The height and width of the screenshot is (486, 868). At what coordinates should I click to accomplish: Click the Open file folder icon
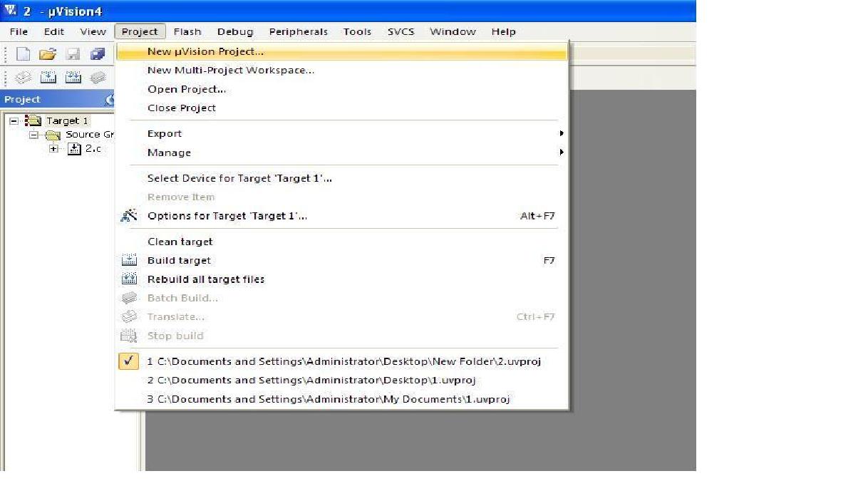pos(47,54)
